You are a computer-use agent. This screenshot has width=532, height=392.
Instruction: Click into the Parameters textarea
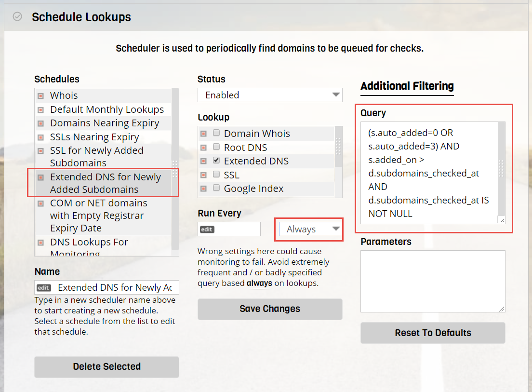pos(433,282)
